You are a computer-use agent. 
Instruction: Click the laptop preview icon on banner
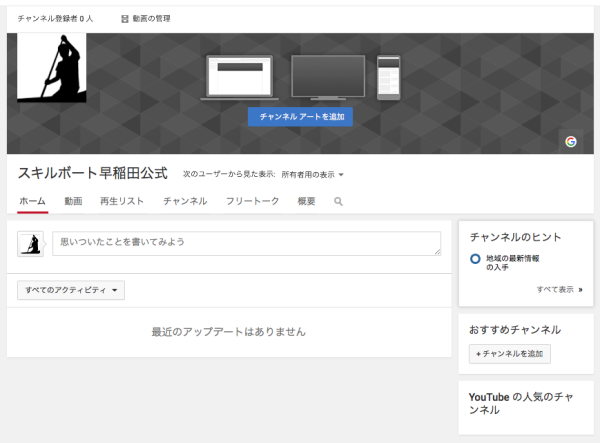(x=240, y=78)
